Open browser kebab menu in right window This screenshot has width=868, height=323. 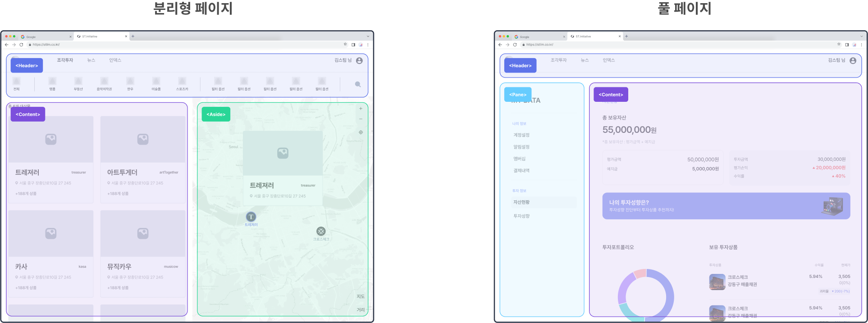coord(861,45)
